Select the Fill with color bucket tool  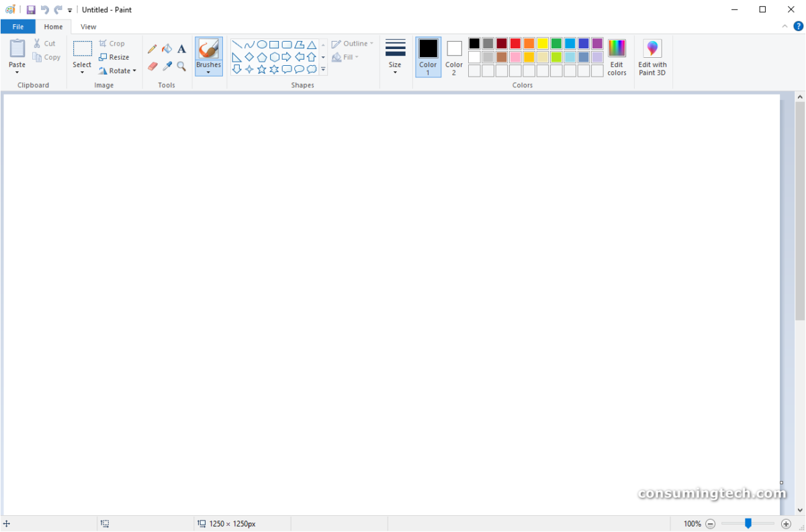[167, 49]
